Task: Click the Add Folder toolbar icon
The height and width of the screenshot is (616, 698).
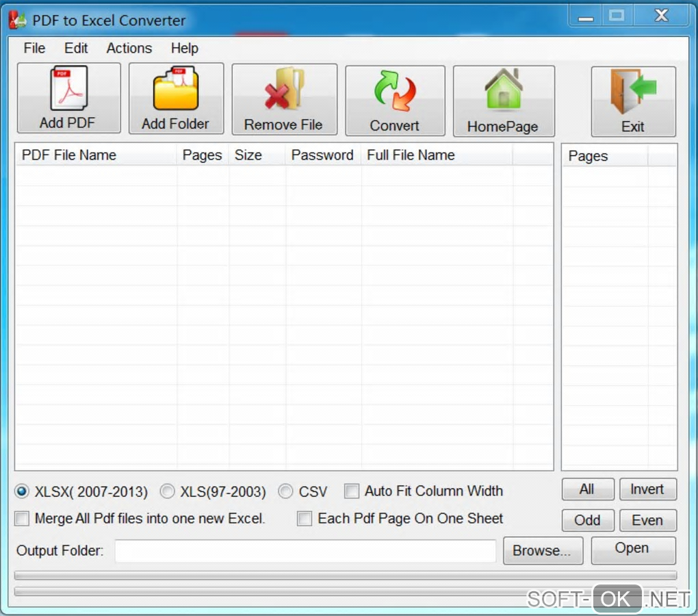Action: [x=177, y=99]
